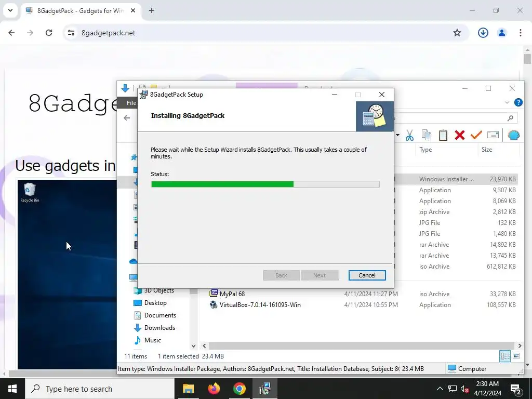The height and width of the screenshot is (399, 532).
Task: Click the installation status progress bar
Action: coord(265,184)
